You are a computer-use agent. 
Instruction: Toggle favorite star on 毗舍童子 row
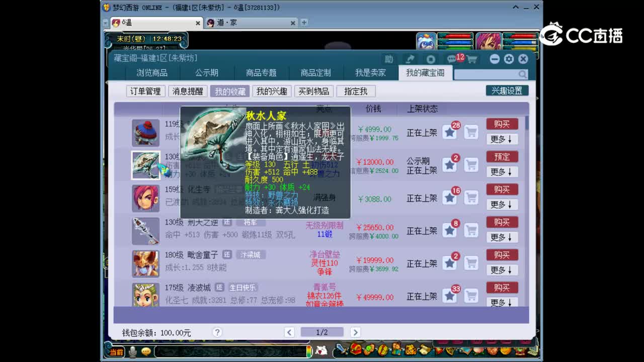(450, 263)
